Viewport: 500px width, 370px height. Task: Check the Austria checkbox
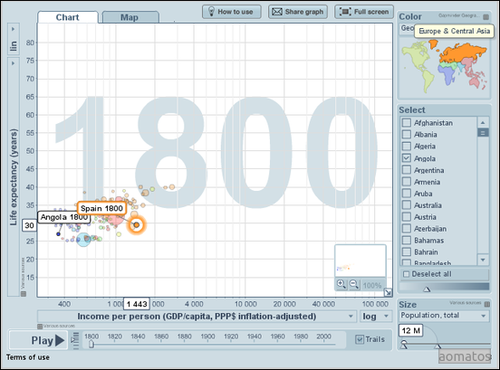tap(406, 217)
